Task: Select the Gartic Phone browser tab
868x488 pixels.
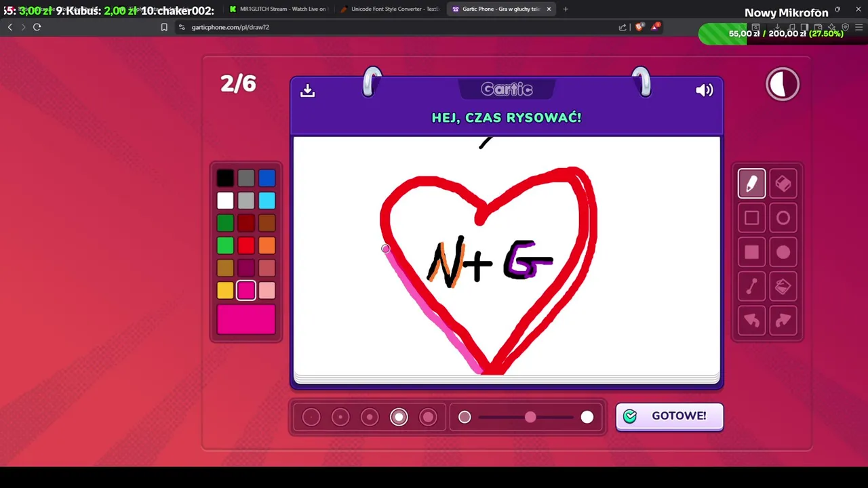Action: [500, 9]
